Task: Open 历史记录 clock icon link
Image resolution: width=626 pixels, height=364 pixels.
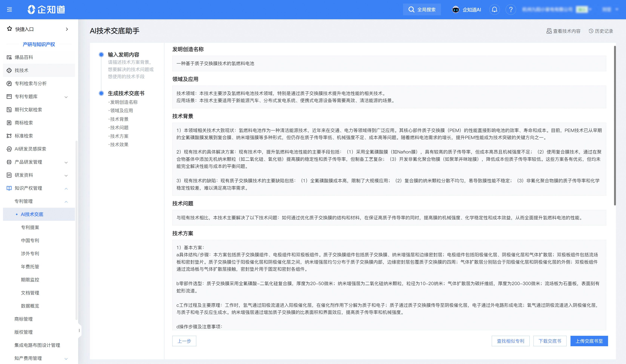Action: [601, 31]
